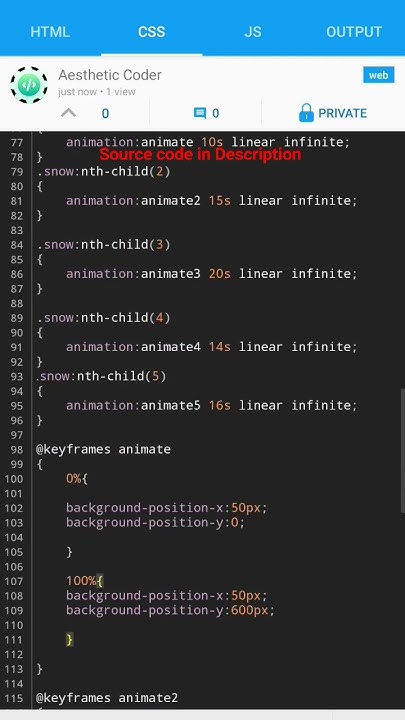Click the editor vertical scrollbar thumb
The height and width of the screenshot is (720, 405).
pyautogui.click(x=402, y=450)
